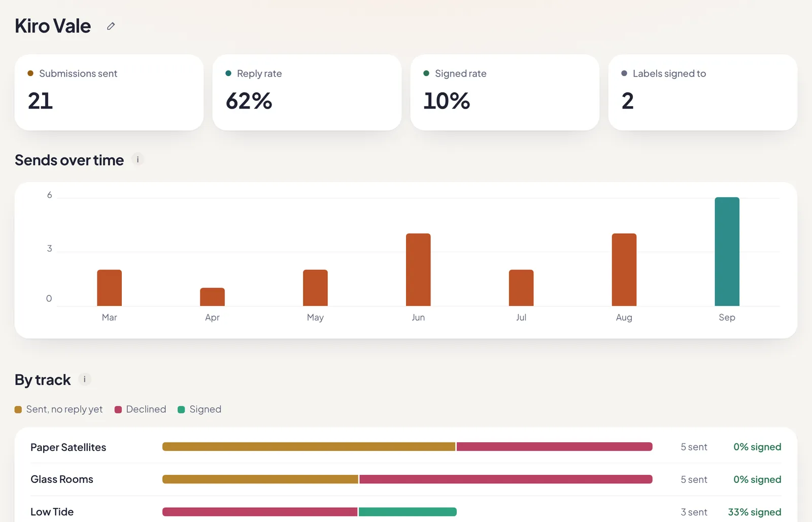Toggle the Sent, no reply yet legend item
The height and width of the screenshot is (522, 812).
(x=58, y=409)
